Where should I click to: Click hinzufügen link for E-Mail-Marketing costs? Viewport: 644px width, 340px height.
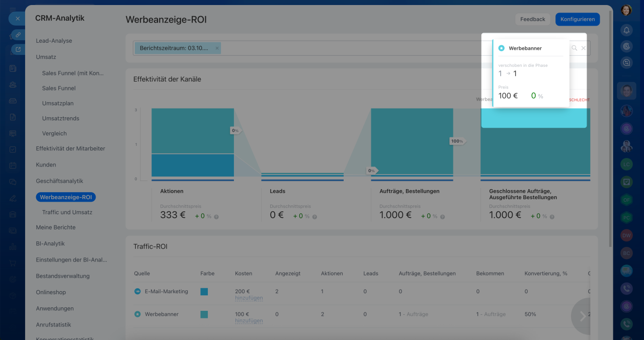249,298
